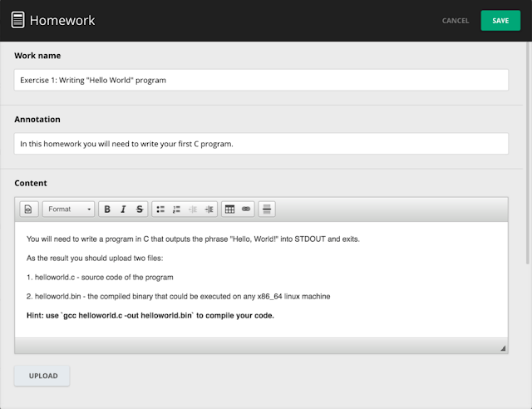Click the SAVE button
This screenshot has width=532, height=409.
(500, 21)
